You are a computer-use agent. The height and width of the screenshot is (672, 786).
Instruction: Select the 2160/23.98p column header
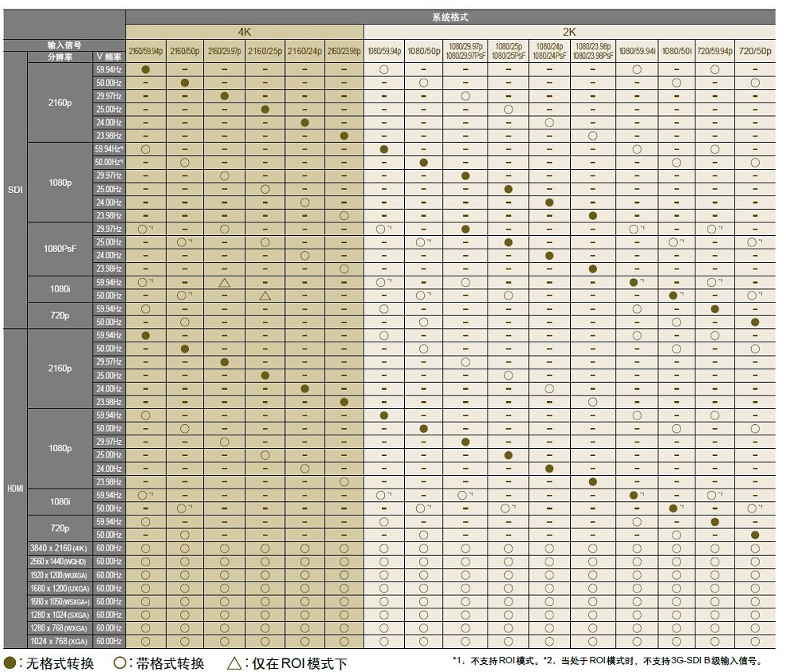coord(344,51)
